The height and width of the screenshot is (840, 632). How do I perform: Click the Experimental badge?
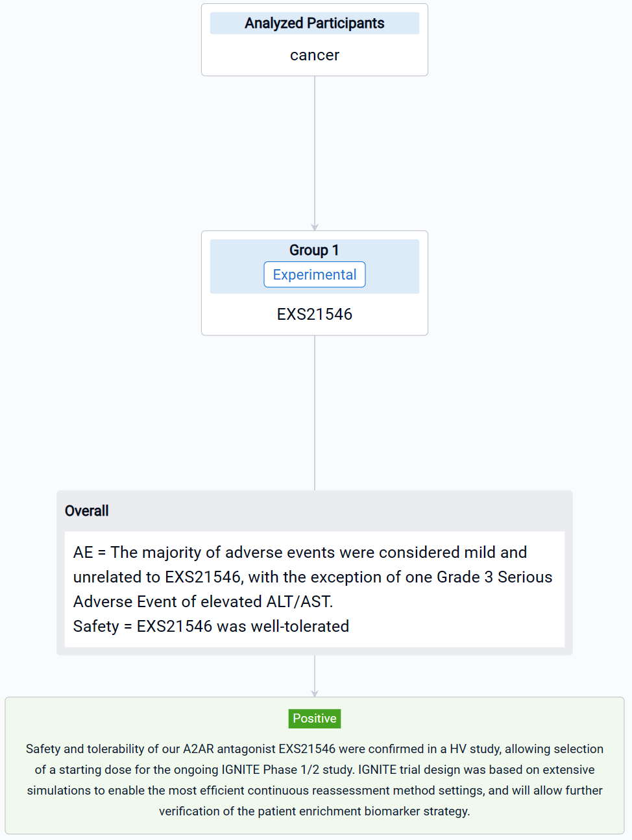click(314, 274)
